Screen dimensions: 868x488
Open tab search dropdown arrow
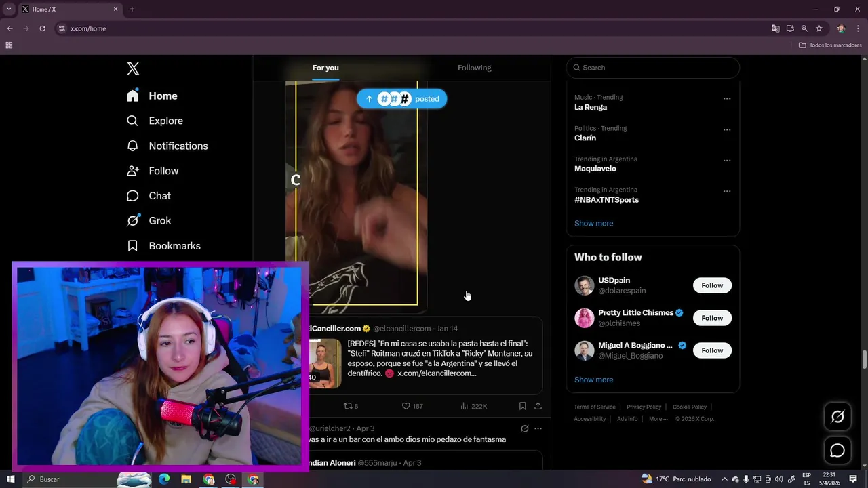point(9,9)
